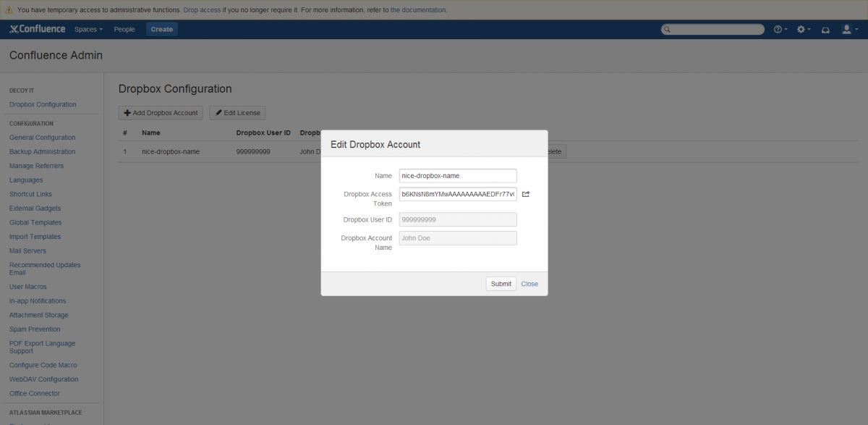The width and height of the screenshot is (868, 425).
Task: Click the disabled Dropbox User ID field
Action: pos(458,219)
